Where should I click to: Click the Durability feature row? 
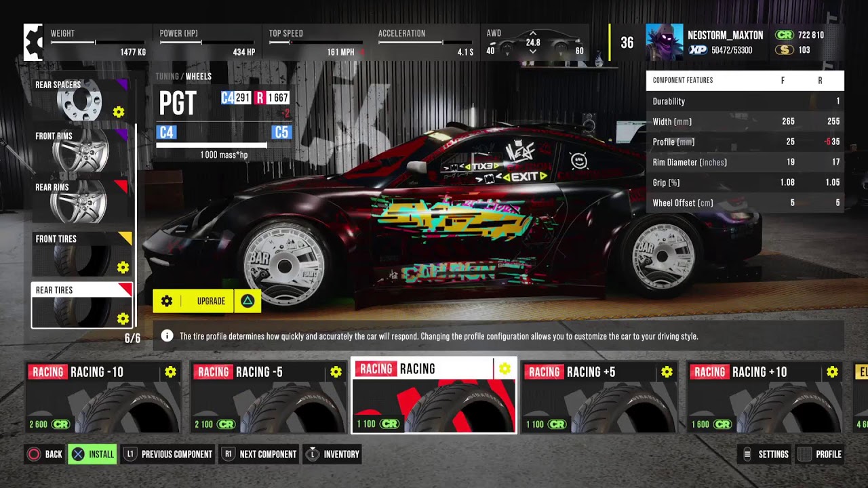tap(745, 102)
